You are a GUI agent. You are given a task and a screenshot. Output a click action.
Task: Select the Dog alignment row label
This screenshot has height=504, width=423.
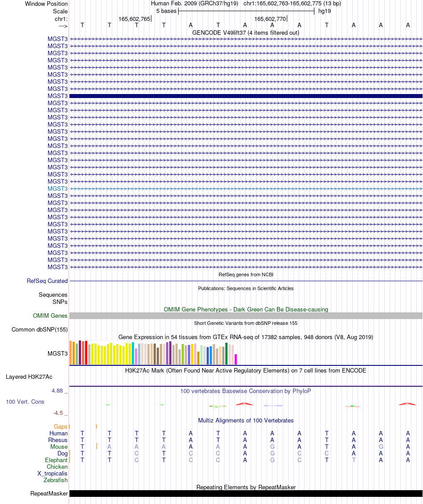(x=62, y=454)
